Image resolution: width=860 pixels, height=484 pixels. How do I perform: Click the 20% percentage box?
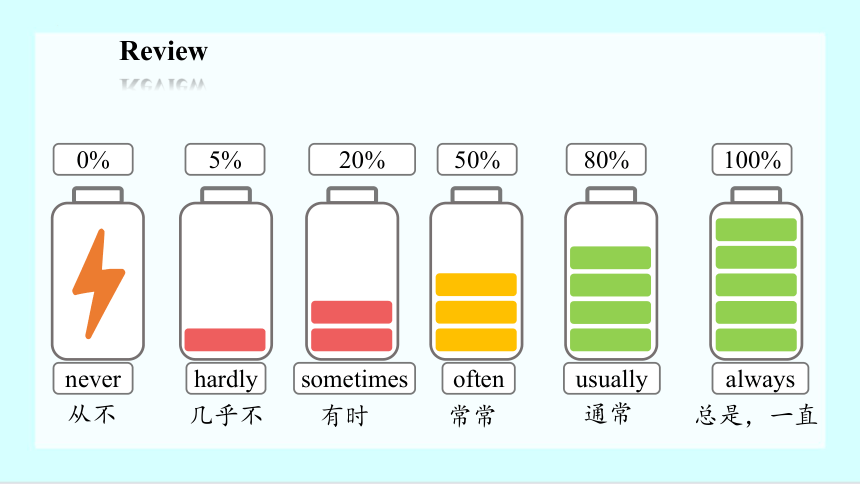tap(362, 160)
